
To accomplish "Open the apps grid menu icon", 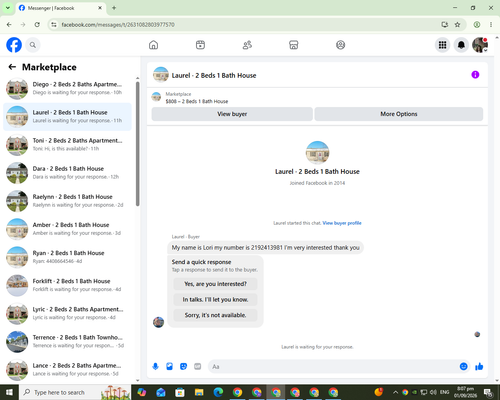I will click(442, 45).
